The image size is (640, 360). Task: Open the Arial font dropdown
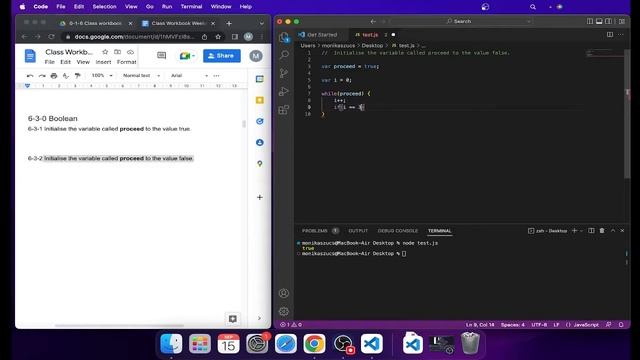[x=189, y=76]
